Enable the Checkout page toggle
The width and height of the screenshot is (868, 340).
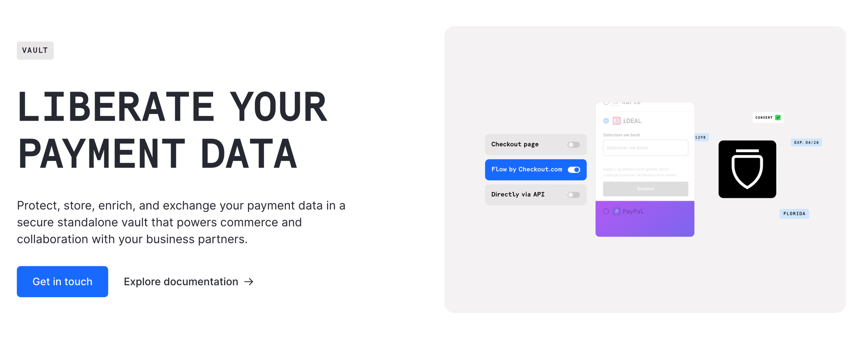(573, 144)
